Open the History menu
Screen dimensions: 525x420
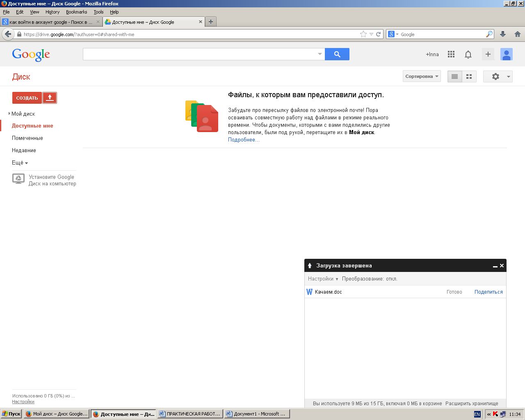pos(52,12)
